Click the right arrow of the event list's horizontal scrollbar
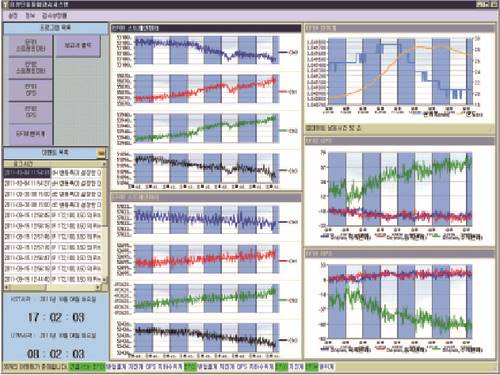Image resolution: width=500 pixels, height=375 pixels. [98, 287]
